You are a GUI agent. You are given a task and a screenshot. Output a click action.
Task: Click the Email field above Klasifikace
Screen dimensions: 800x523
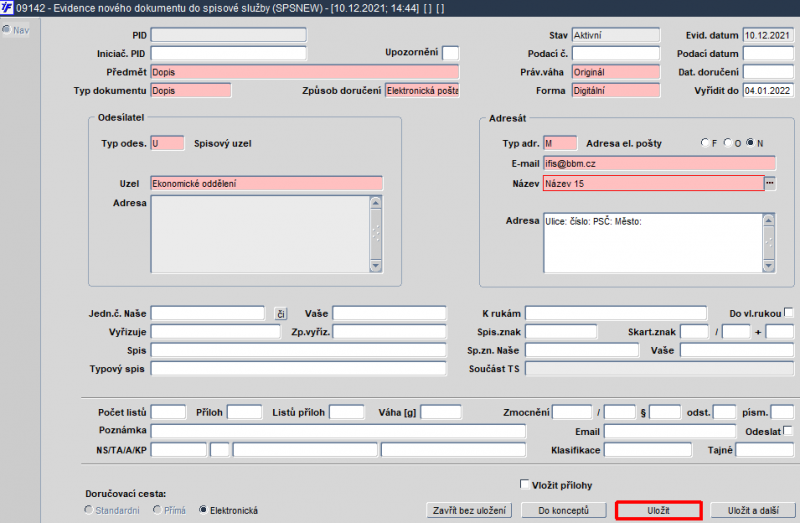[x=669, y=431]
